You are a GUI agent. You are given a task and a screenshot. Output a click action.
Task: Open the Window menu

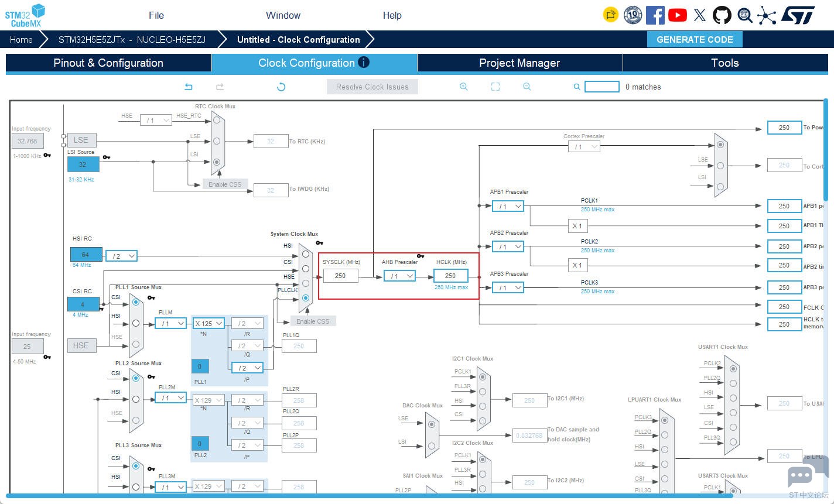(x=283, y=15)
